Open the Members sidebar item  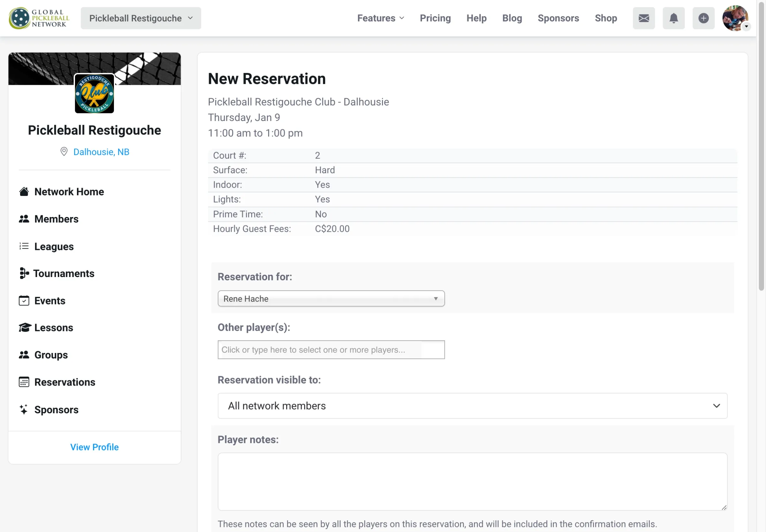point(56,219)
